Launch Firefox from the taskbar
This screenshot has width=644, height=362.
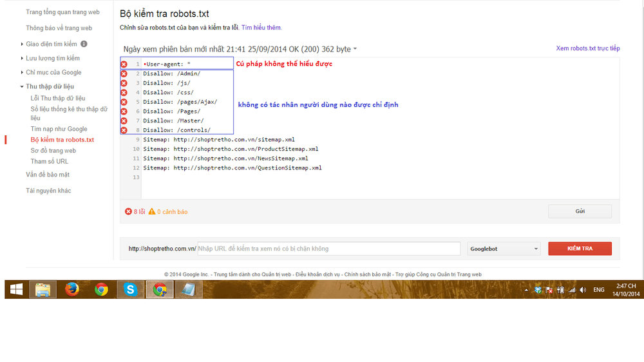coord(72,289)
